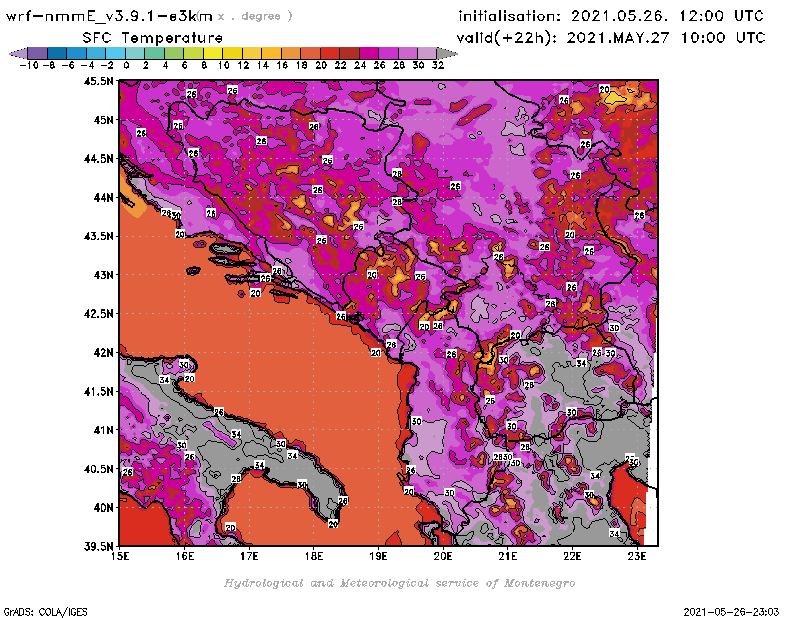Pick the yellow 8 to 10 legend swatch
Viewport: 800px width, 618px height.
(213, 53)
